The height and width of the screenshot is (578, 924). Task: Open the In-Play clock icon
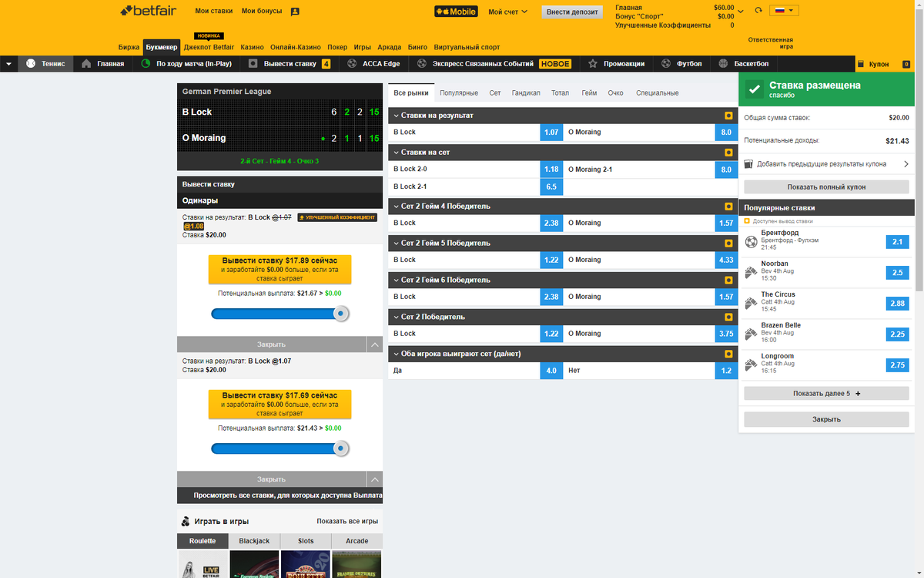[x=146, y=64]
